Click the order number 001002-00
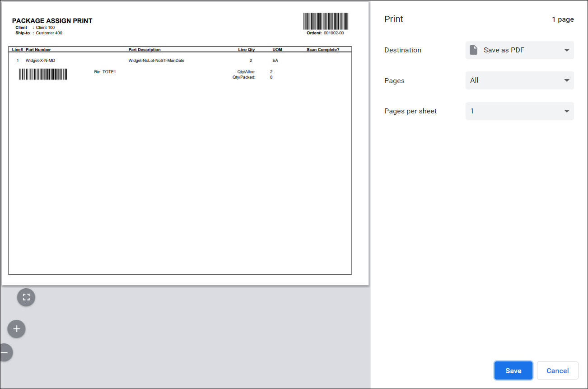Screen dimensions: 588x389 334,33
